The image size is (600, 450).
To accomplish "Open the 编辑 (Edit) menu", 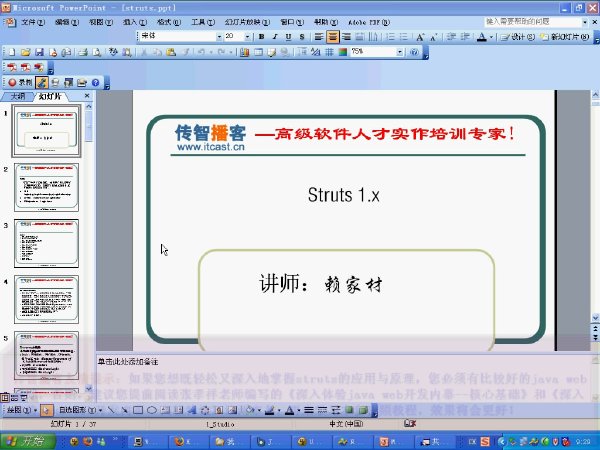I will tap(67, 22).
